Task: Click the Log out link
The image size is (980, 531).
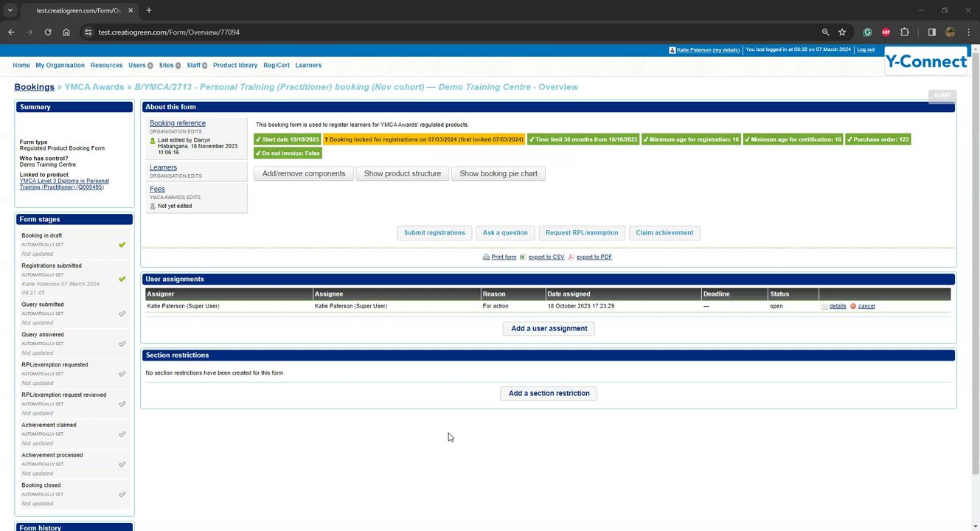Action: [866, 50]
